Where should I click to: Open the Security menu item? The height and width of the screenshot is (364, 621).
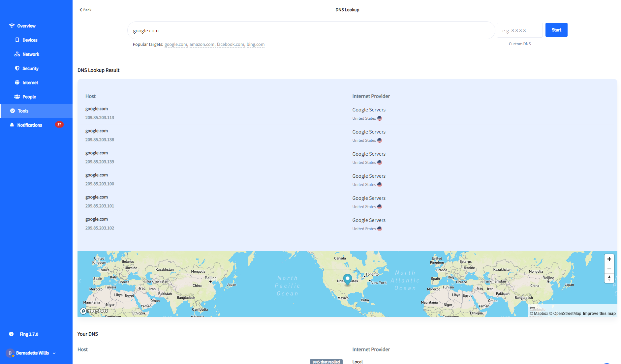31,68
